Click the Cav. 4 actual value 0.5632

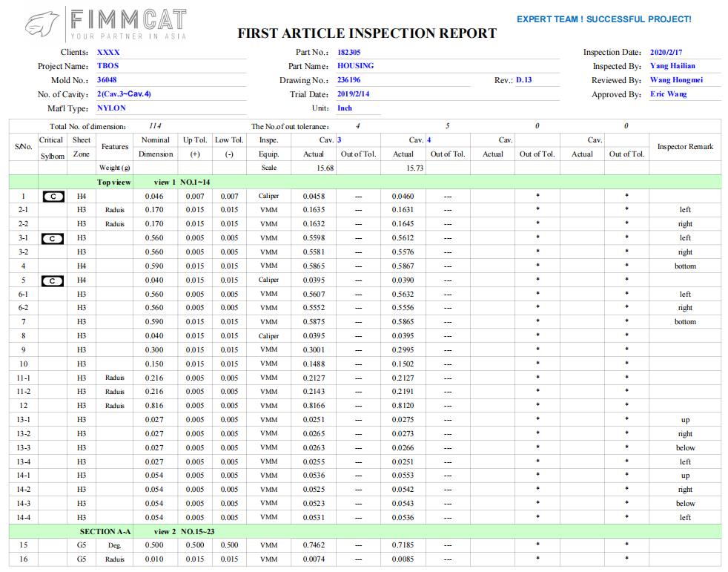(x=403, y=294)
